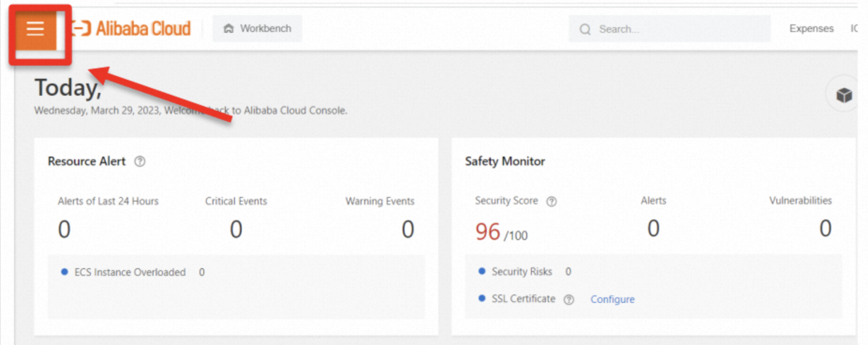Click the ECS Instance Overloaded entry
Screen dimensions: 868x345
(130, 272)
